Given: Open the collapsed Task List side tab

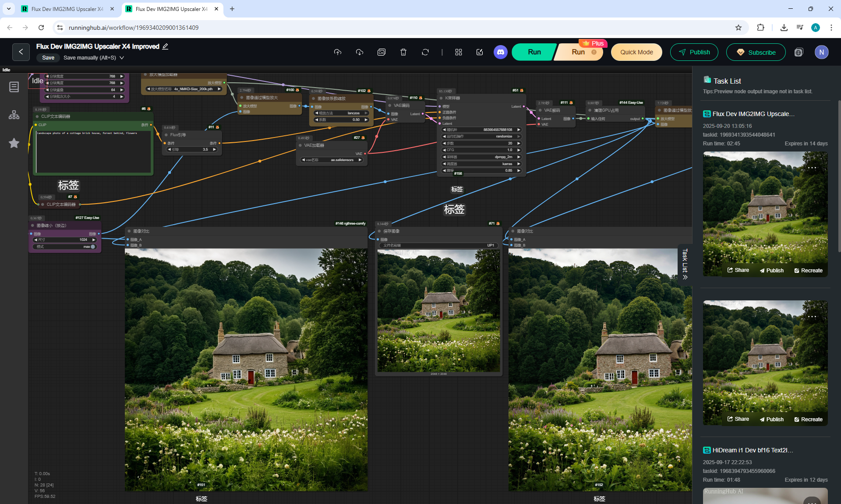Looking at the screenshot, I should point(685,264).
